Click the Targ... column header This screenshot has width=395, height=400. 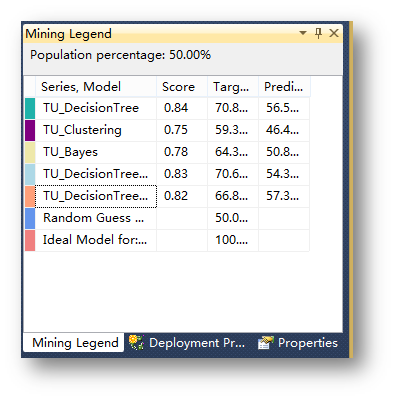pos(233,87)
